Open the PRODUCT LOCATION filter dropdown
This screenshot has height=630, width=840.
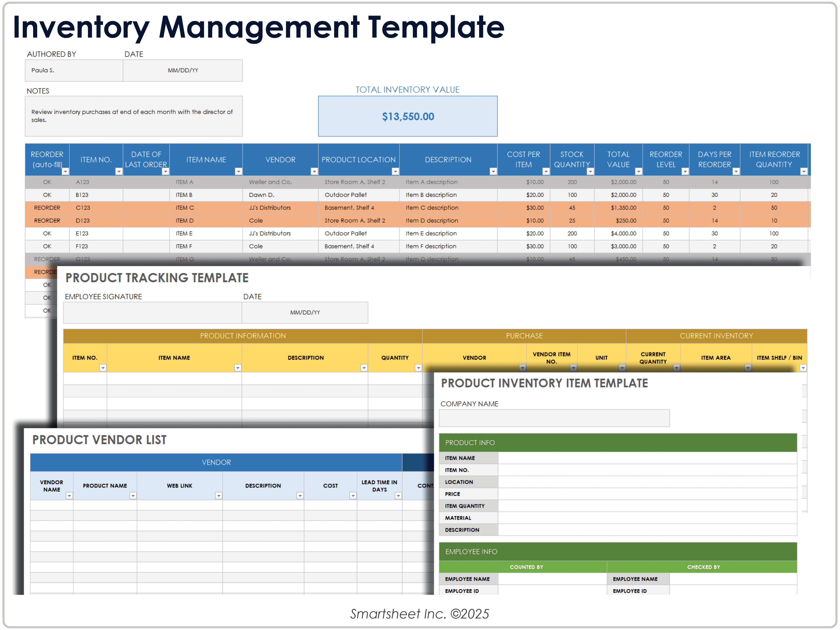click(x=395, y=172)
